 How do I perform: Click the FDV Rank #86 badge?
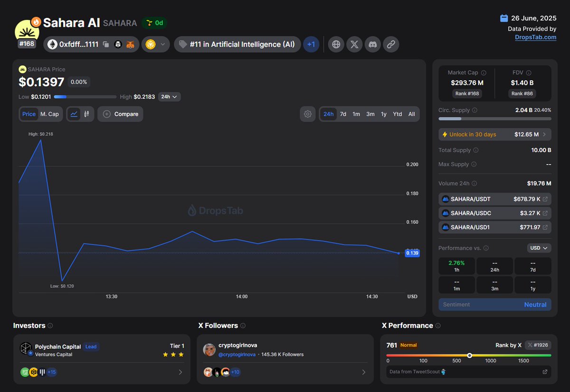522,94
